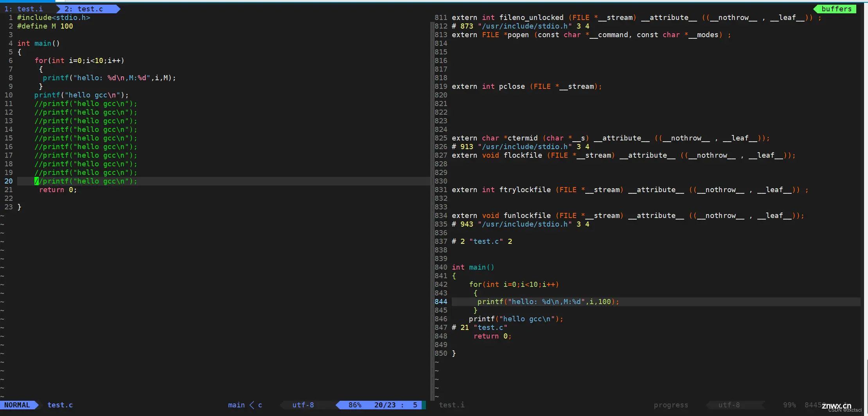Click the 20/23 line counter

(385, 405)
